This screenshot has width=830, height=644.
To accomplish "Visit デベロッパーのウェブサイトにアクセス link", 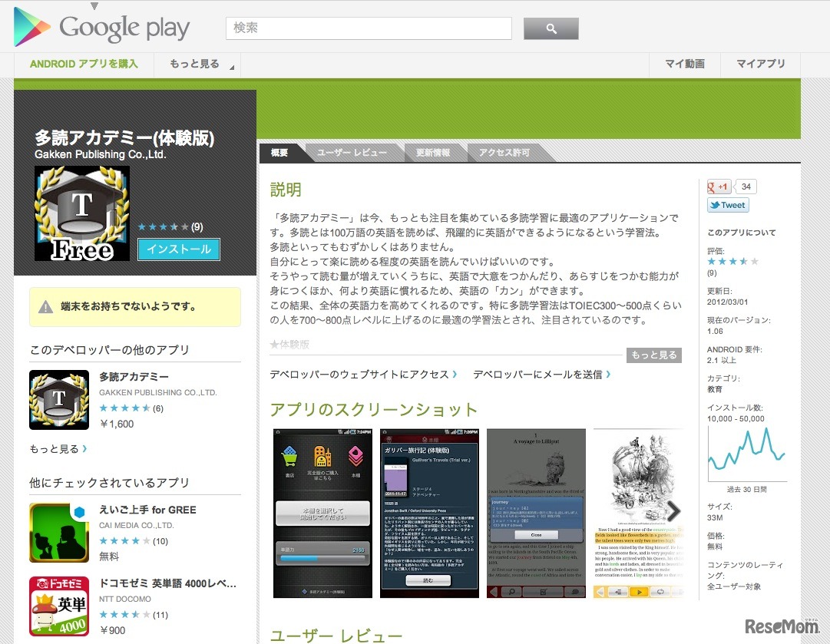I will (x=362, y=375).
